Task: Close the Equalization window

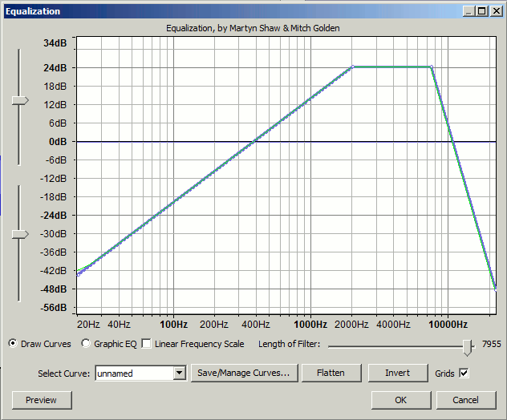Action: point(497,11)
